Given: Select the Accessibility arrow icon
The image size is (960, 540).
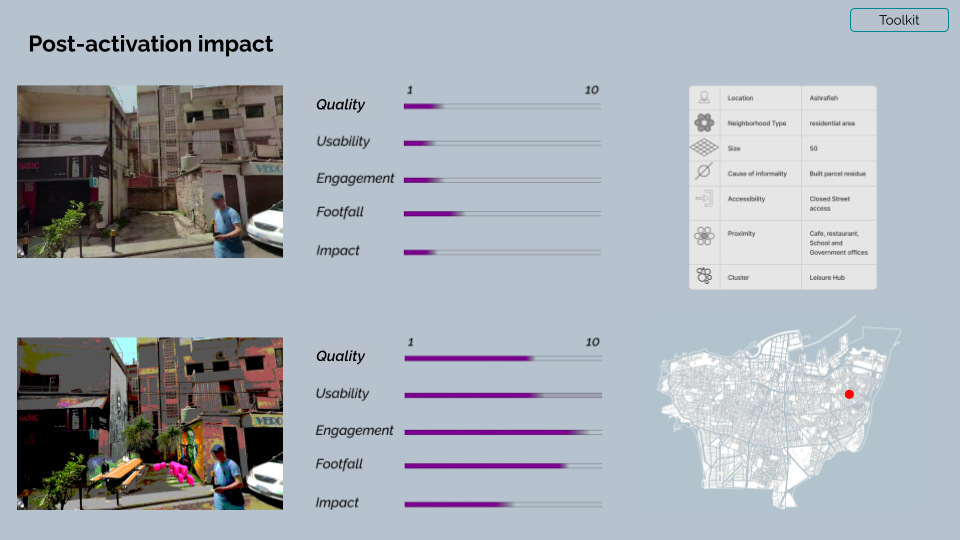Looking at the screenshot, I should (704, 198).
